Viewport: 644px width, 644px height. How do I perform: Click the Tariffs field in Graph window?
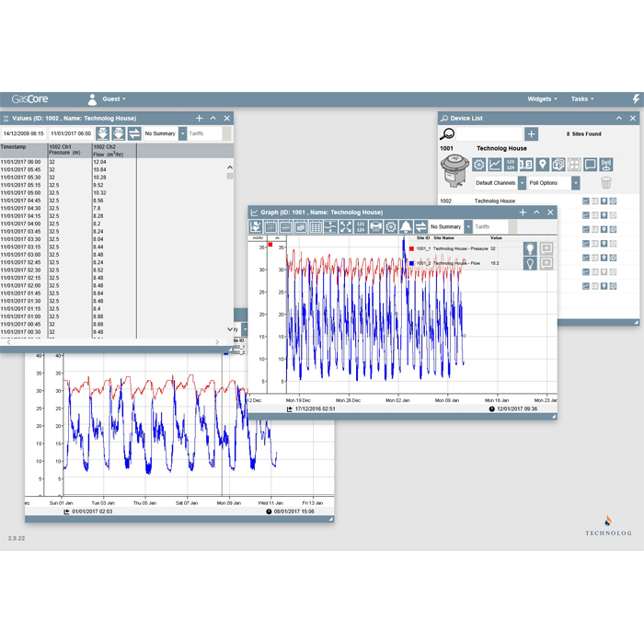490,226
